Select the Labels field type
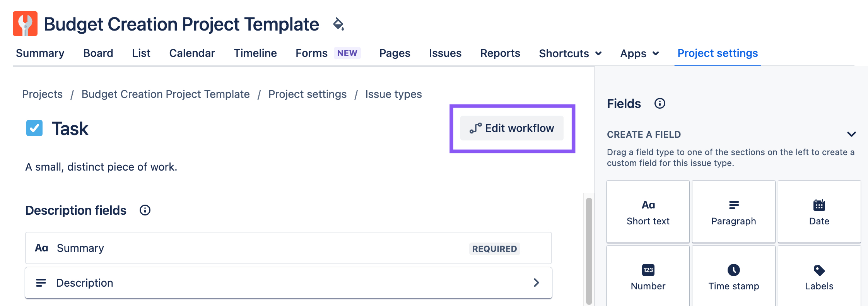 coord(819,277)
